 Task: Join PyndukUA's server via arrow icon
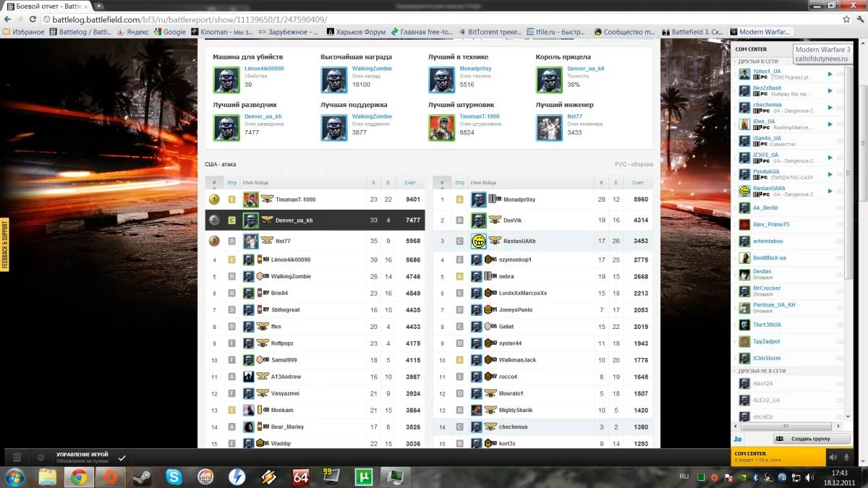830,174
